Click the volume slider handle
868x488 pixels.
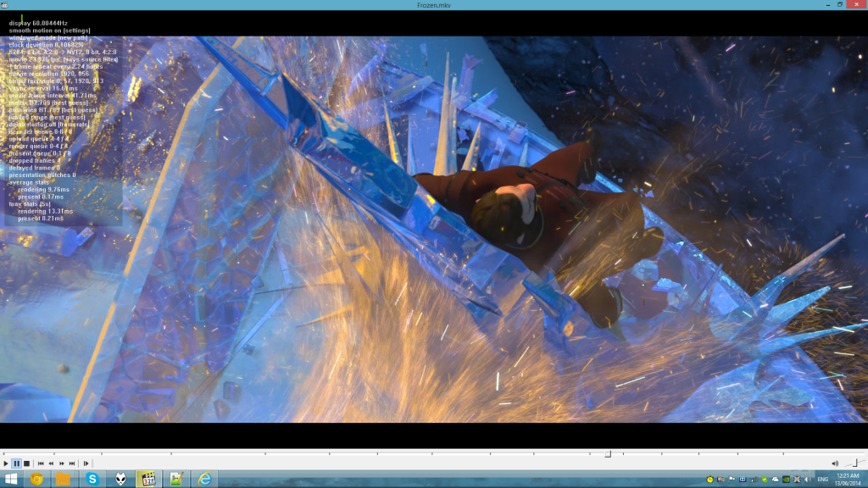(855, 463)
